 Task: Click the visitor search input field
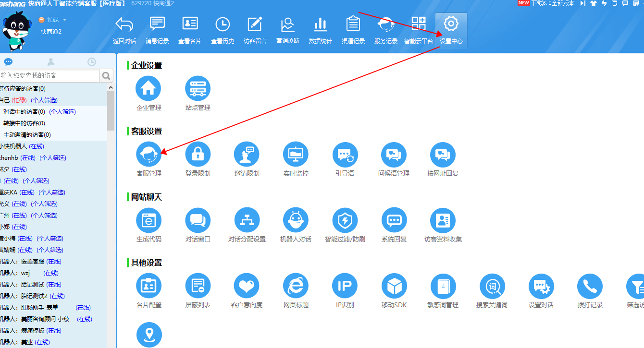pos(49,75)
